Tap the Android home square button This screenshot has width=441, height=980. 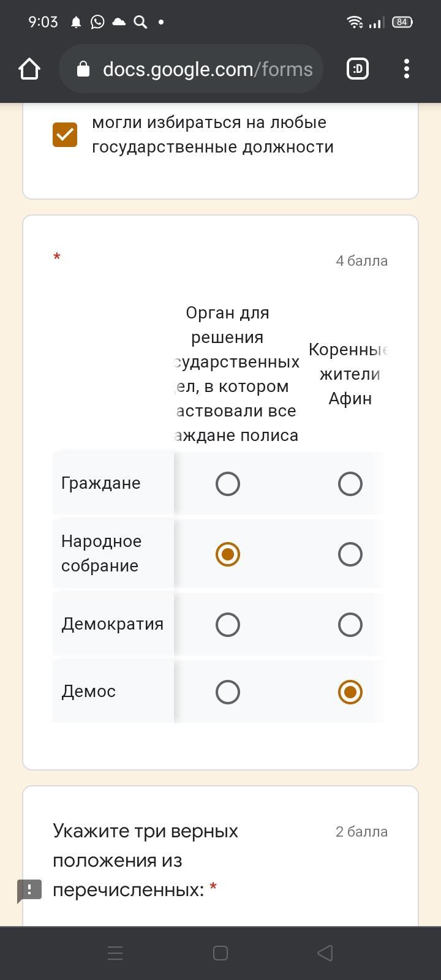tap(221, 953)
